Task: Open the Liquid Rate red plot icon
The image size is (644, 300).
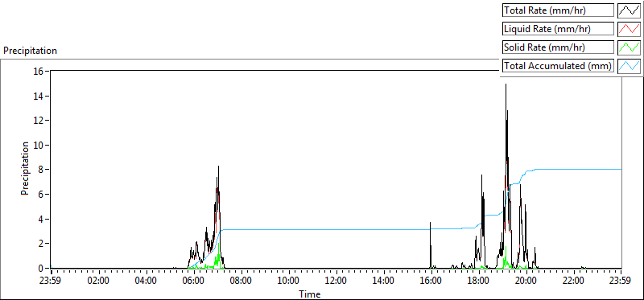Action: coord(629,29)
